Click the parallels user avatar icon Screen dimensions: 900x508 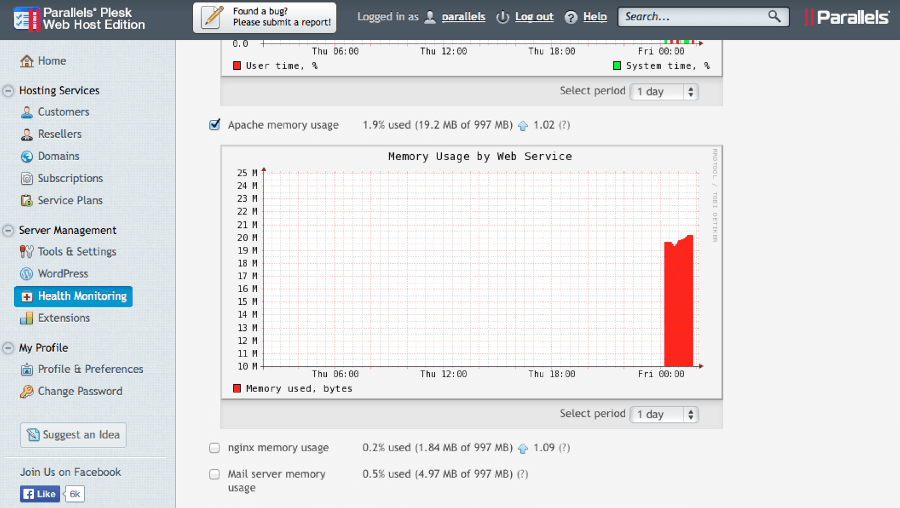(430, 17)
